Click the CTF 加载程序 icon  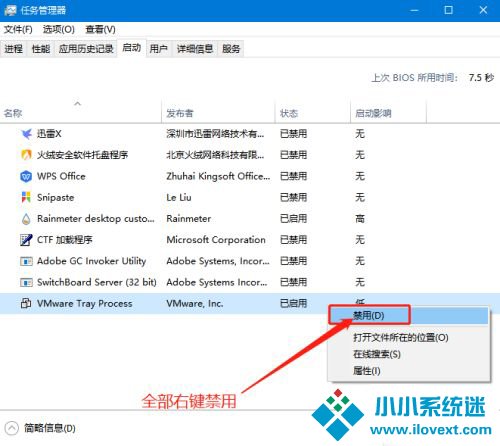[26, 240]
